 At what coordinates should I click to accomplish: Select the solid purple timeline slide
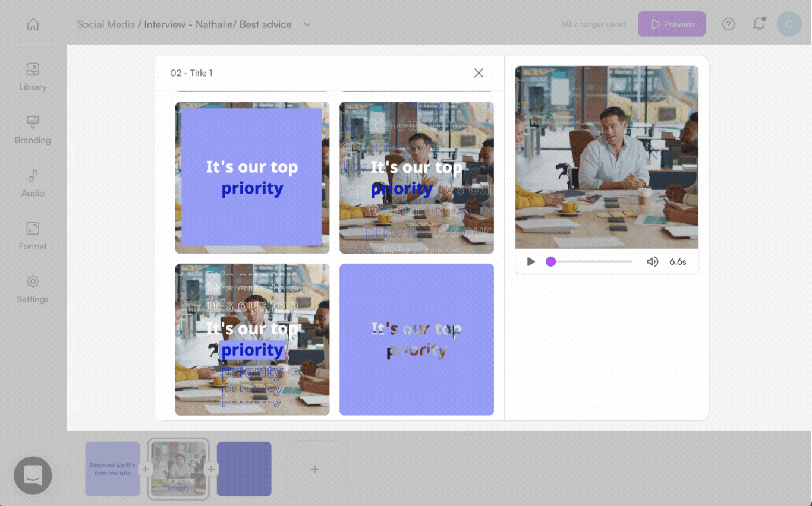(244, 469)
